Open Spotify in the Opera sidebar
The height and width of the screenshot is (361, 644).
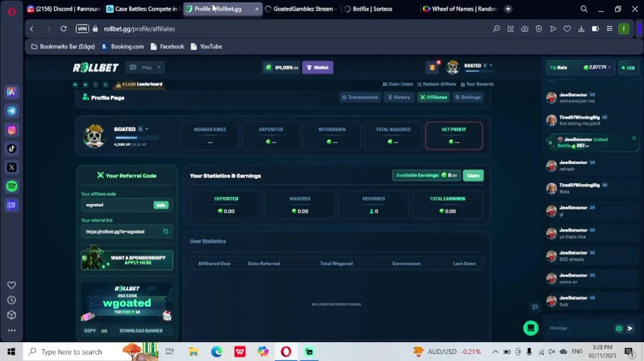tap(12, 186)
